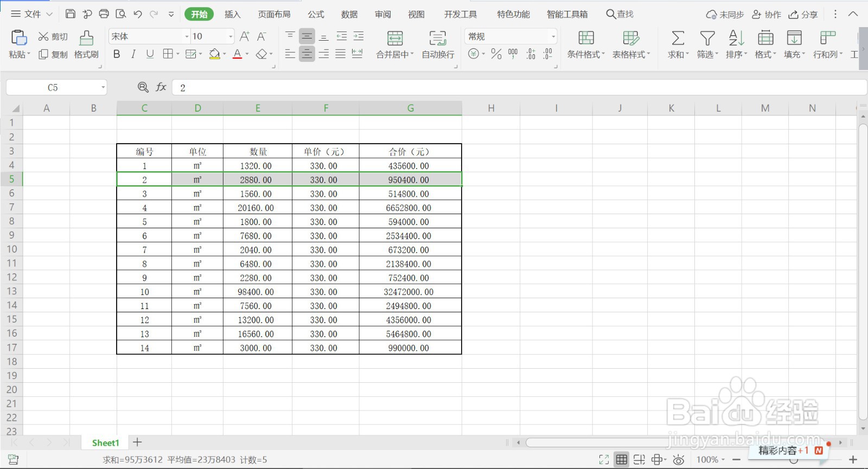The image size is (868, 469).
Task: Click the Decrease Decimal icon
Action: [548, 54]
